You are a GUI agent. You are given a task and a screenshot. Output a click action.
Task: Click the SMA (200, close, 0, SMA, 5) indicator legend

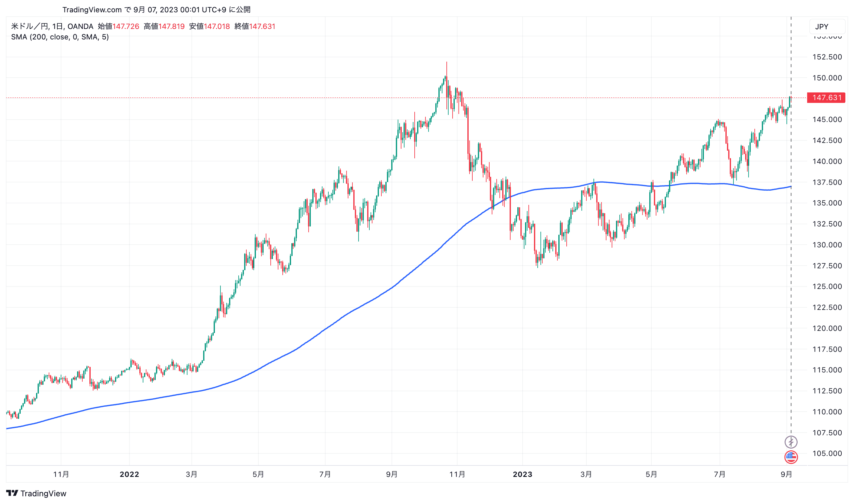(x=60, y=37)
